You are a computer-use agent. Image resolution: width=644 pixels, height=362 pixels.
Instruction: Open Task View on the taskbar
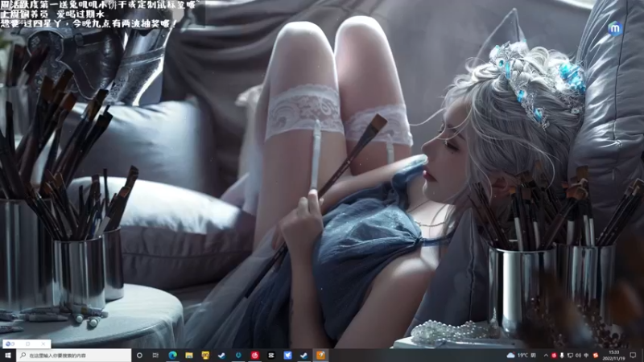click(x=155, y=356)
